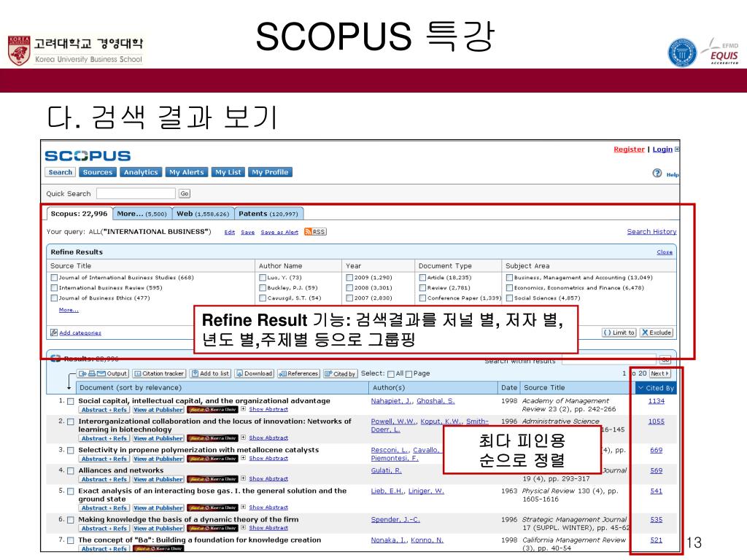The image size is (747, 560).
Task: Click the Quick Search Go button
Action: 185,193
